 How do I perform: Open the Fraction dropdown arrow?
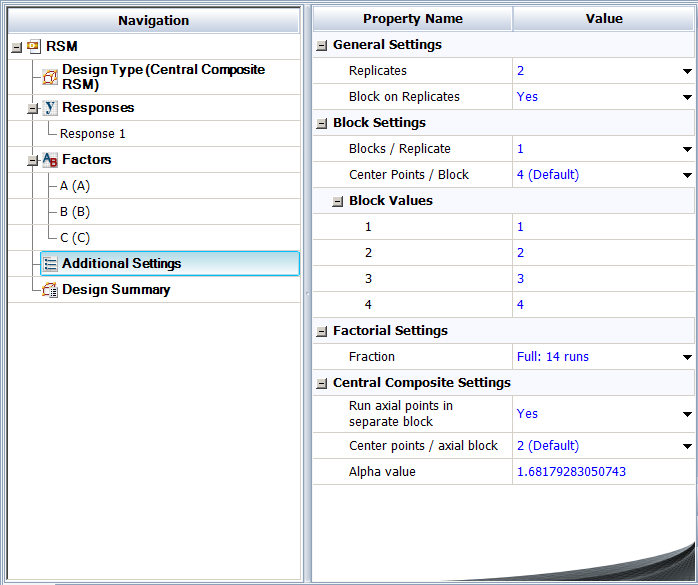[x=687, y=357]
